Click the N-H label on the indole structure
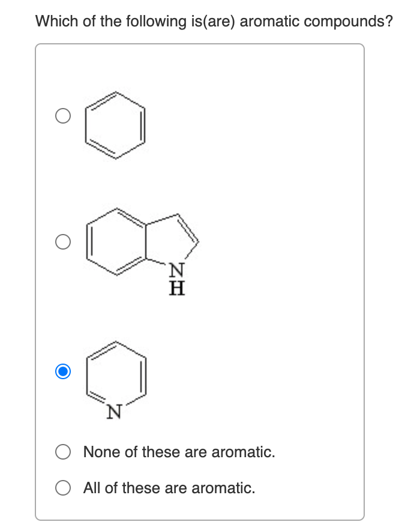The width and height of the screenshot is (420, 525). (175, 277)
